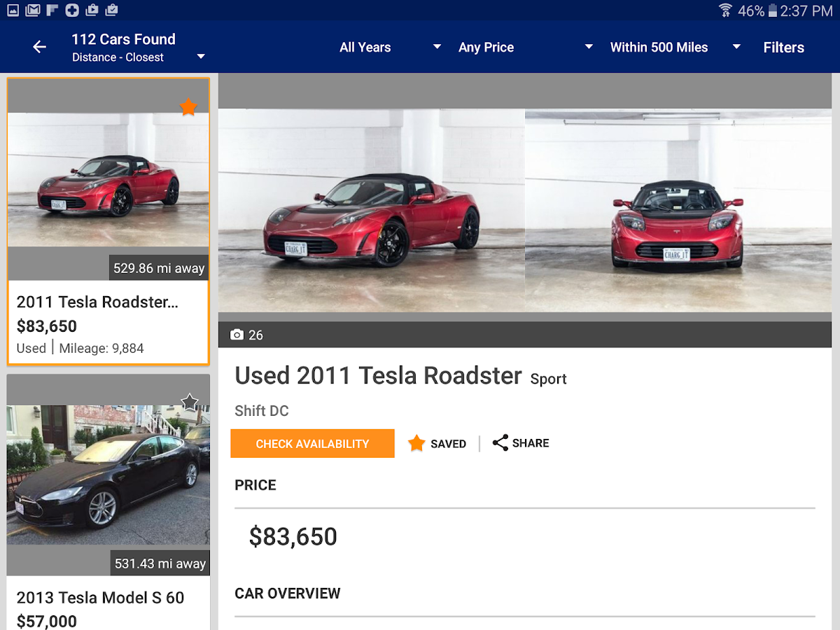Open the sort order dropdown Distance - Closest
The width and height of the screenshot is (840, 630).
(139, 57)
